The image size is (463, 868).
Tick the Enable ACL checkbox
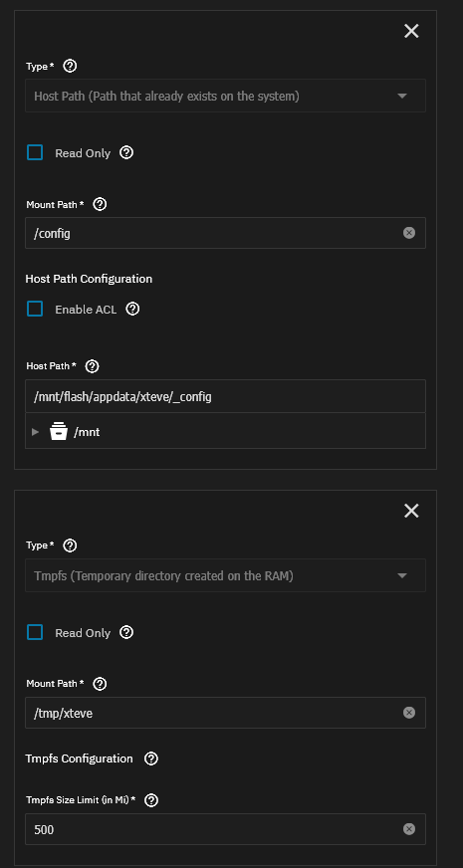coord(35,309)
